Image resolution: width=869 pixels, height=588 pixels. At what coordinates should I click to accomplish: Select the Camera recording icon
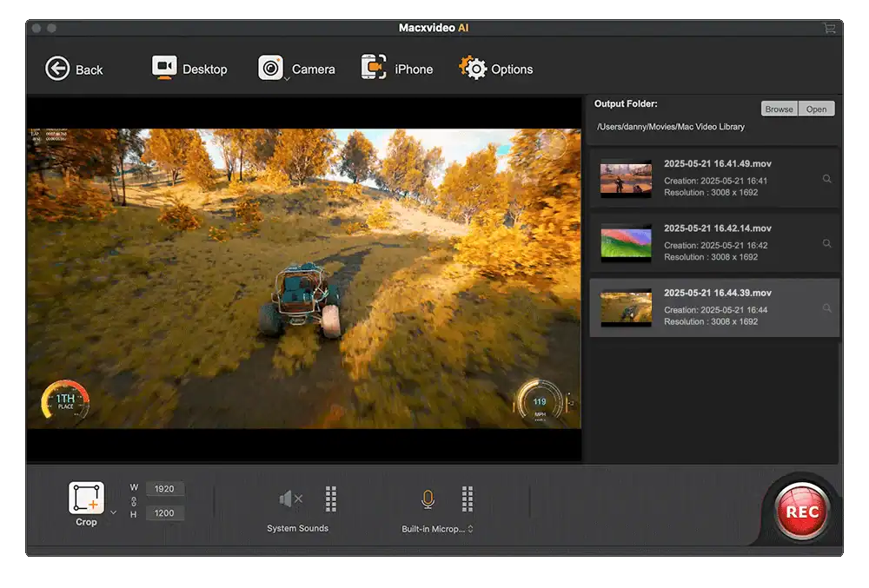270,68
